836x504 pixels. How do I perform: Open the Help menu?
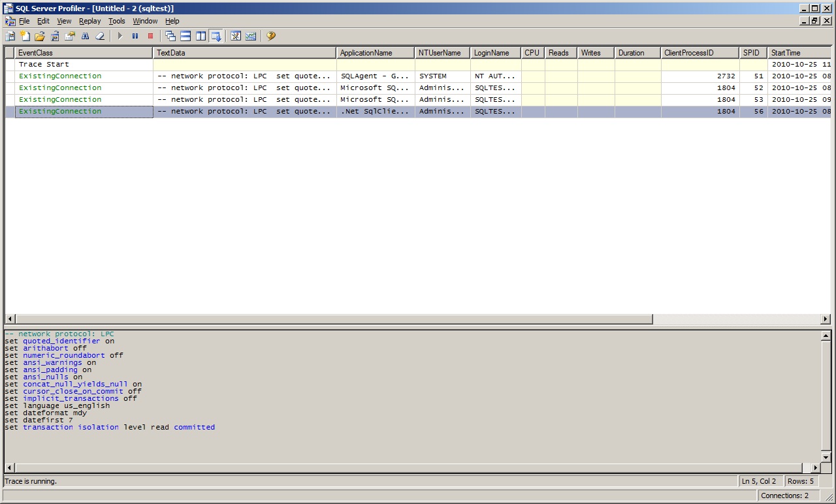(x=172, y=21)
